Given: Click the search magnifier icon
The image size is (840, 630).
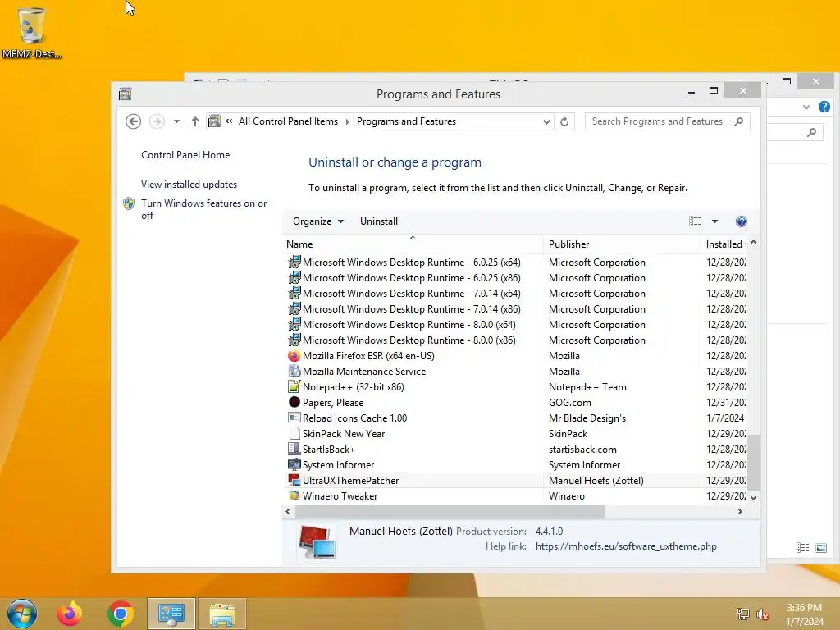Looking at the screenshot, I should tap(739, 121).
